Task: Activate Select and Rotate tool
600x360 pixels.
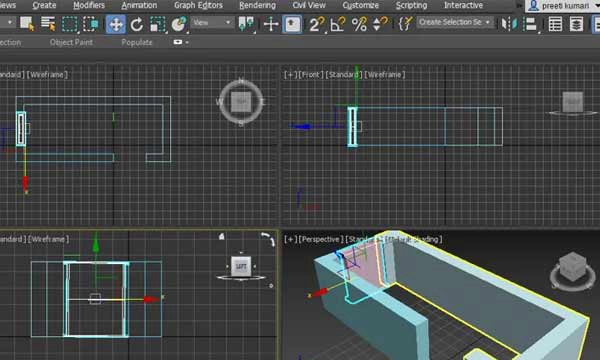Action: click(x=137, y=24)
